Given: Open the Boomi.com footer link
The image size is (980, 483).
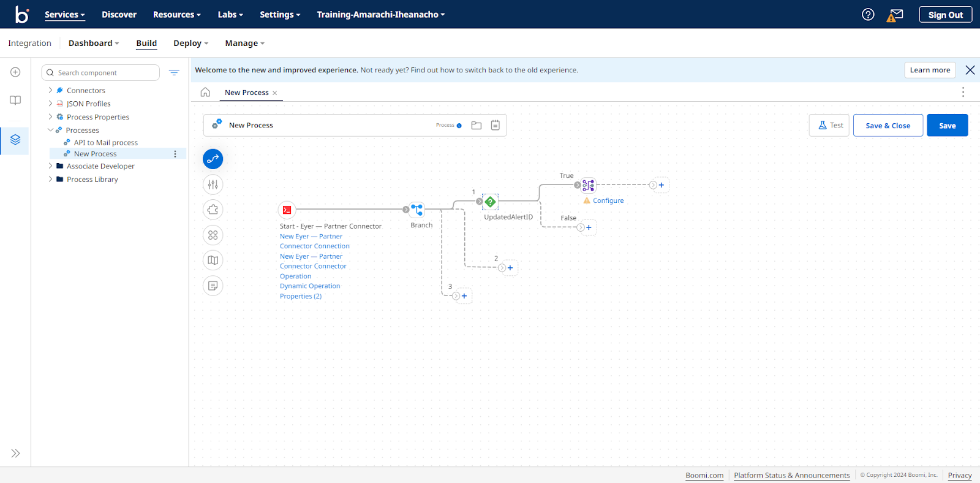Looking at the screenshot, I should point(704,475).
